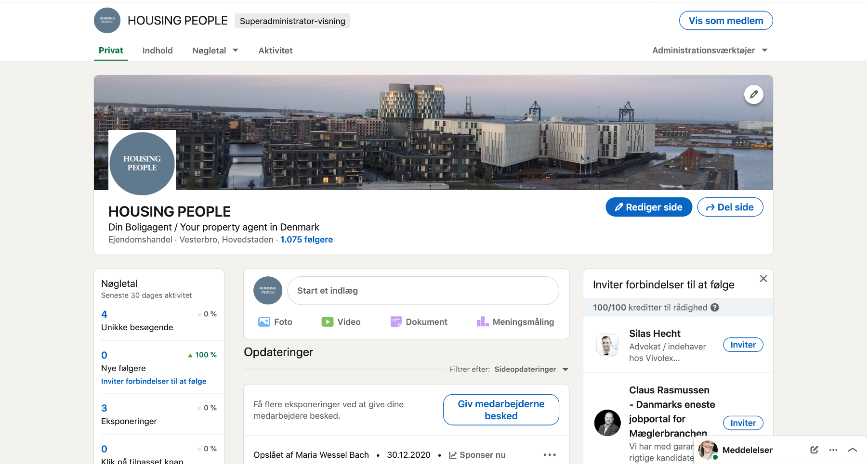Expand the Meddelelser chat panel chevron
The image size is (868, 464).
[x=852, y=450]
